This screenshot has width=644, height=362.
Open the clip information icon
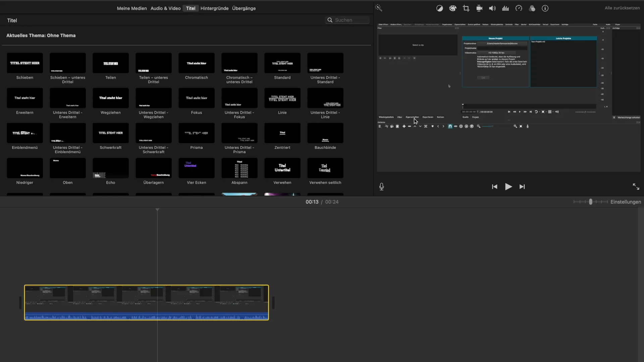coord(545,8)
